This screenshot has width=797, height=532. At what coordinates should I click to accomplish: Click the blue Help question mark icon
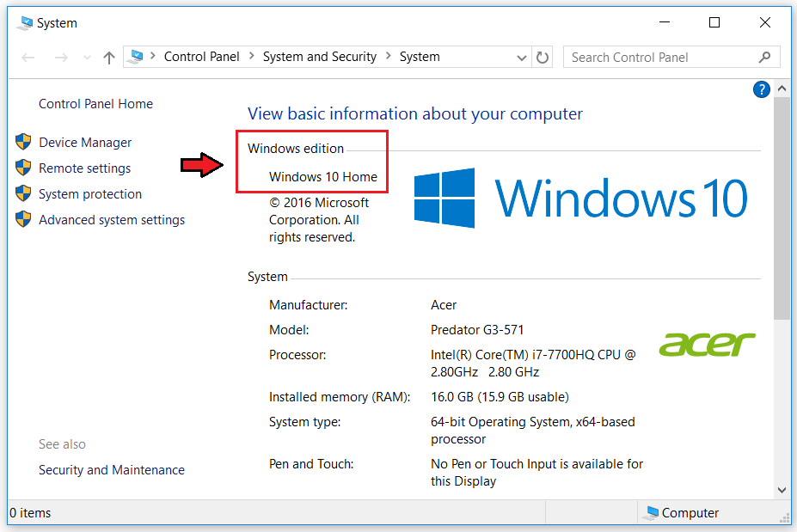pos(761,89)
